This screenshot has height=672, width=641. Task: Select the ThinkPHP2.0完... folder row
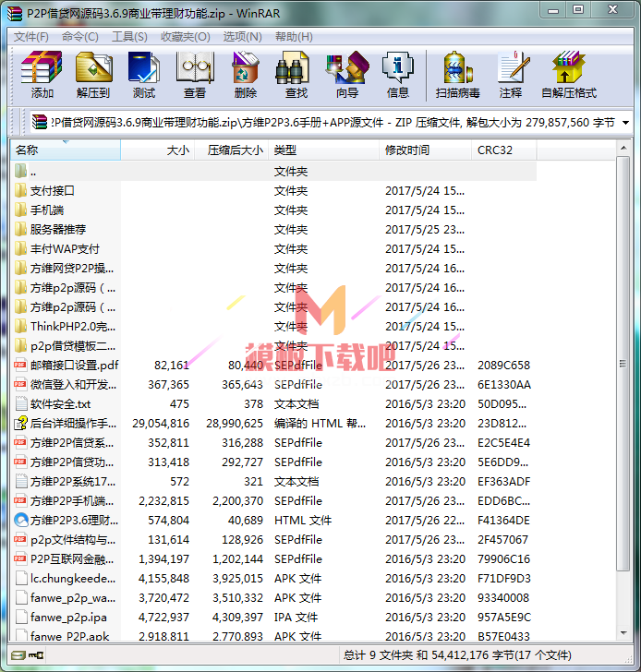(x=273, y=326)
